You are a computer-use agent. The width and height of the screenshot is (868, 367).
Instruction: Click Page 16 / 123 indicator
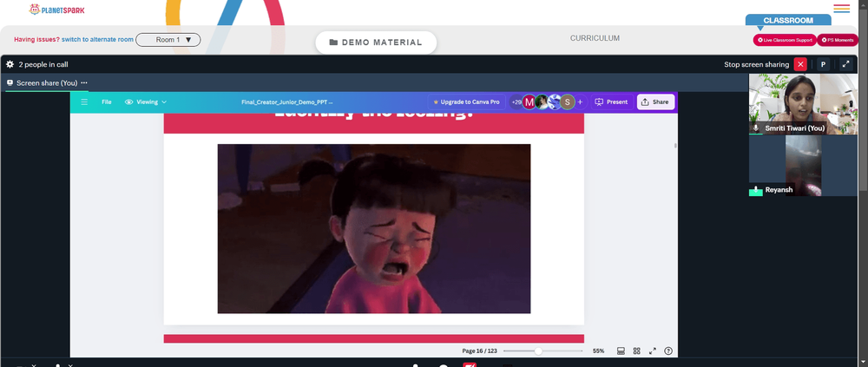pyautogui.click(x=479, y=351)
